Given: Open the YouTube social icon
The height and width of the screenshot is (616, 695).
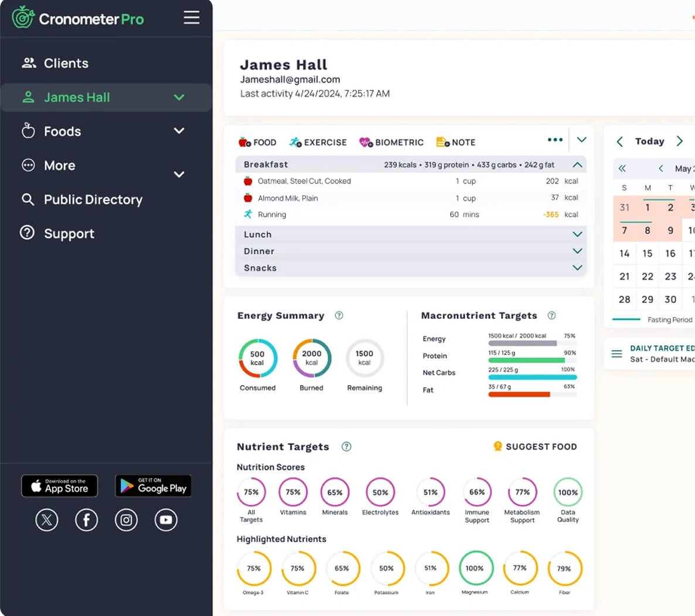Looking at the screenshot, I should (x=166, y=520).
